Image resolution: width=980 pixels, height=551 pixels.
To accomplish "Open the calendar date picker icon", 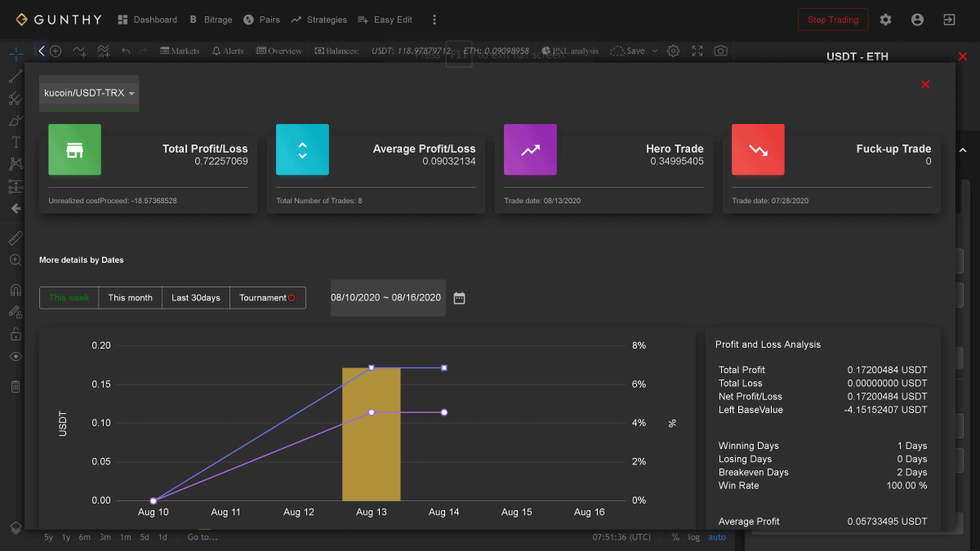I will coord(459,298).
